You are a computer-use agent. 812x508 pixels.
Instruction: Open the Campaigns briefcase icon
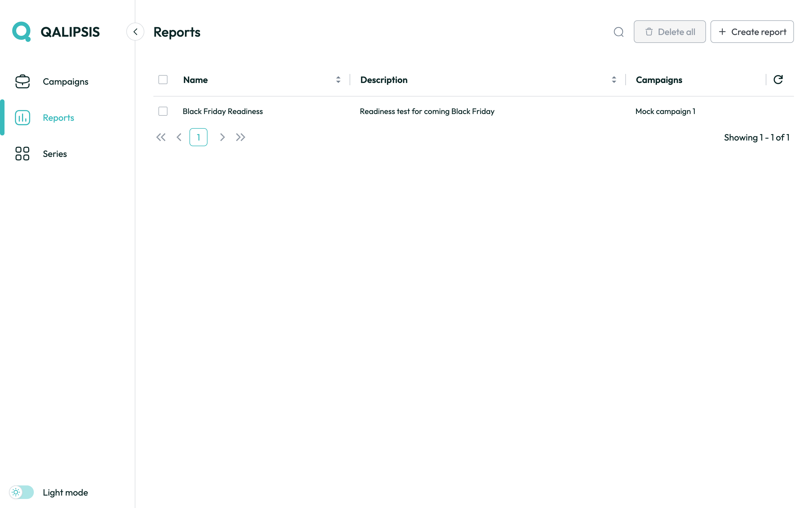23,81
